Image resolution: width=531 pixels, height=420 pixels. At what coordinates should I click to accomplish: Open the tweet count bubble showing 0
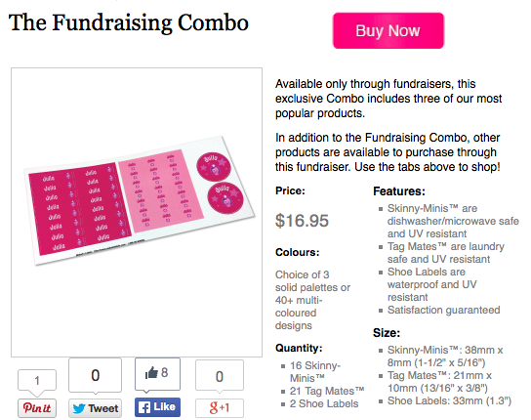pyautogui.click(x=95, y=375)
